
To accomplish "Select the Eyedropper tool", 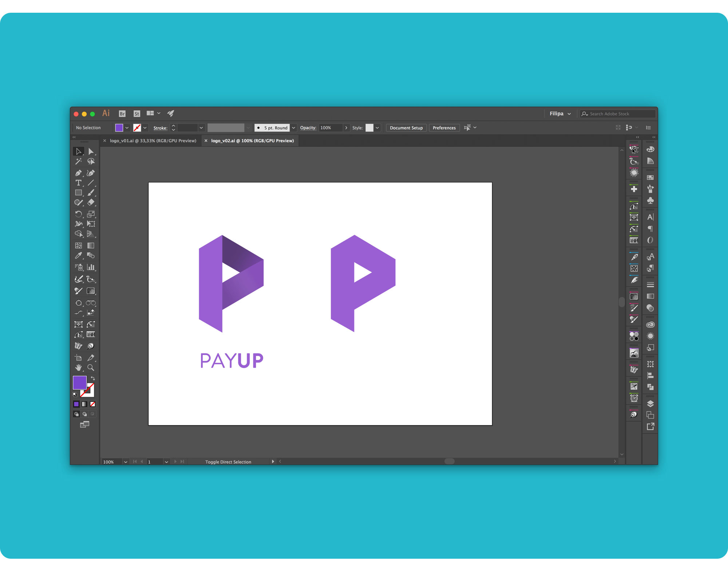I will [x=78, y=256].
